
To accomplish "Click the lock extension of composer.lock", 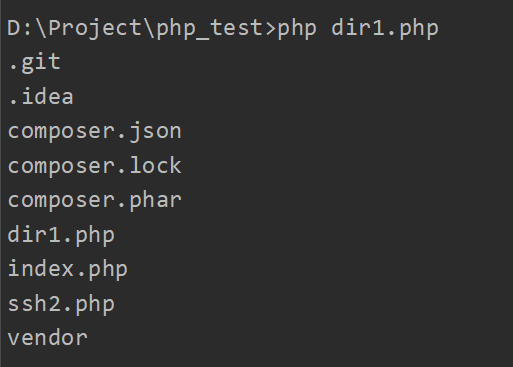I will 155,166.
